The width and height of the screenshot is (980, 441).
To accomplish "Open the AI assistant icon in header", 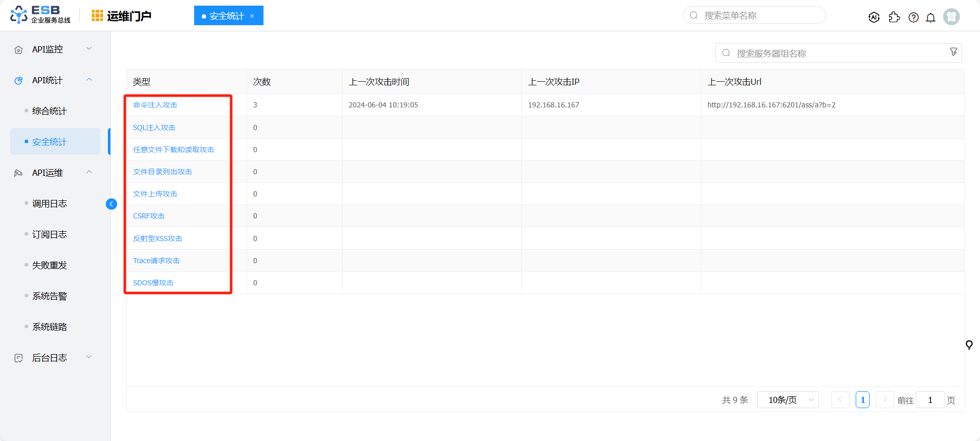I will click(x=874, y=17).
